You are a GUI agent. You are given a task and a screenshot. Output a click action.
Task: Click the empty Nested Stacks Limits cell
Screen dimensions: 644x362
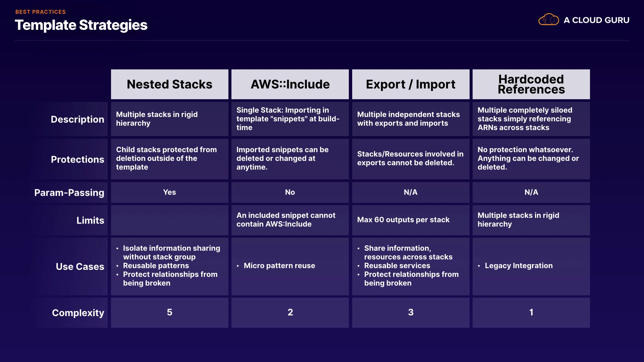tap(169, 220)
